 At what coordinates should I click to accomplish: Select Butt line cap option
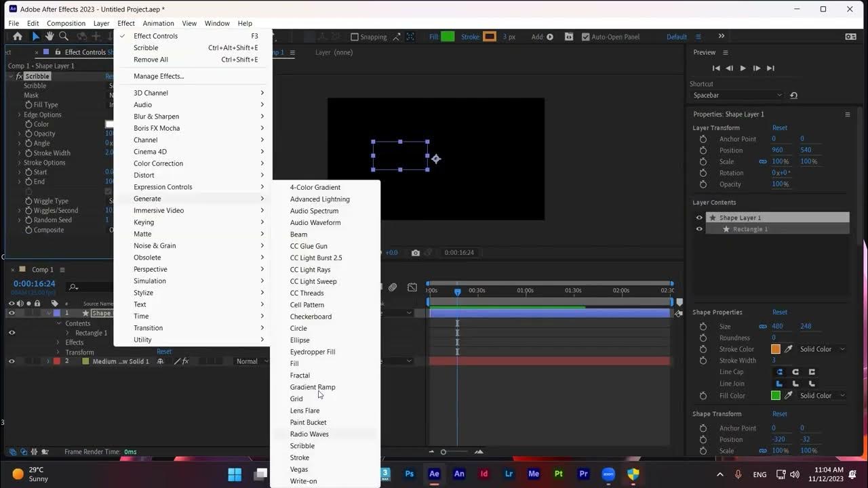(779, 372)
